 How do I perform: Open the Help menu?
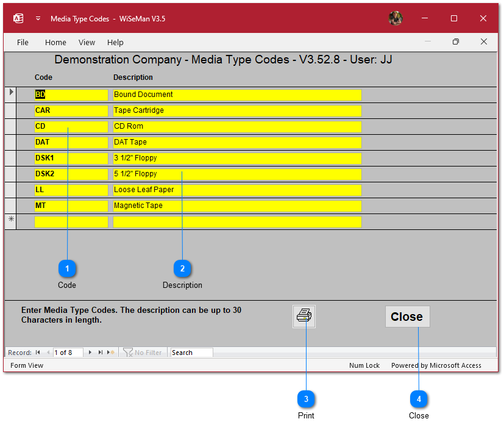click(x=115, y=43)
